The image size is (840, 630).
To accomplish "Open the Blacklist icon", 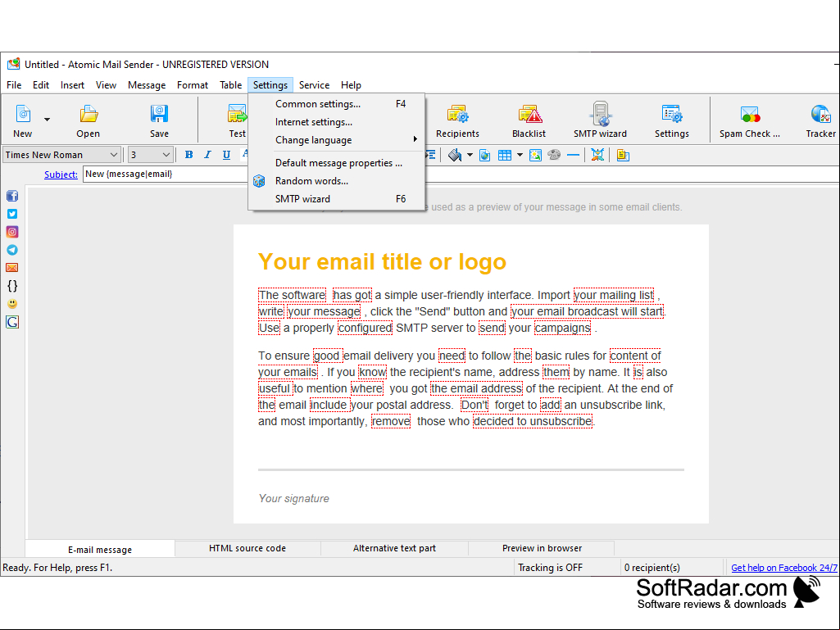I will (529, 120).
